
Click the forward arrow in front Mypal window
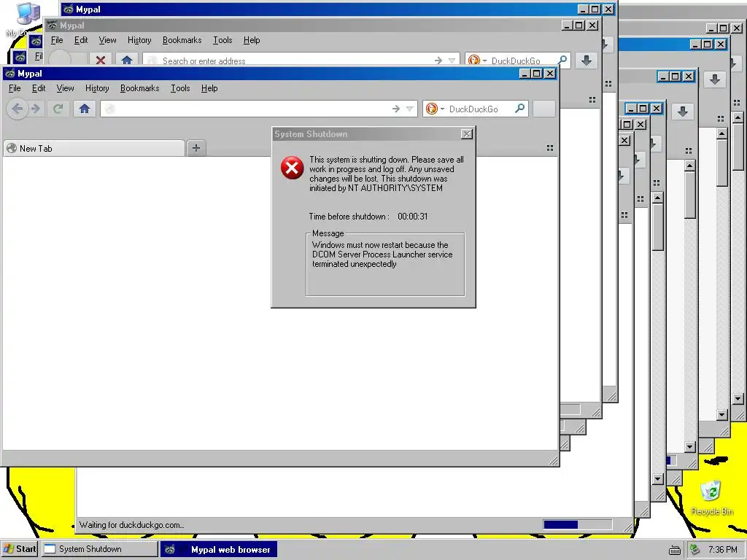pyautogui.click(x=36, y=109)
